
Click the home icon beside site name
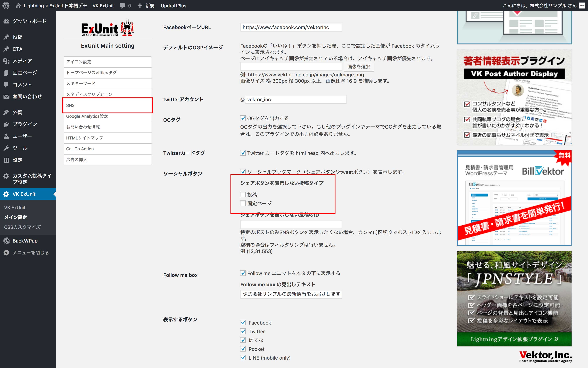pyautogui.click(x=18, y=6)
